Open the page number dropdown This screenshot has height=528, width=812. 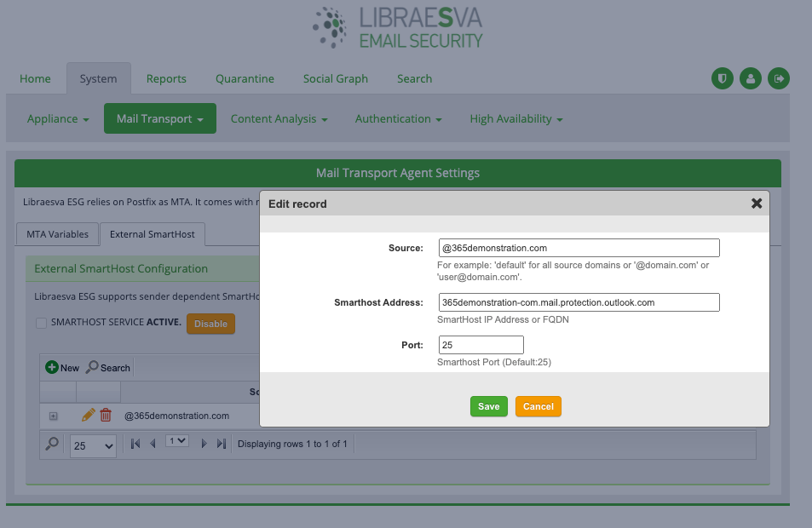177,441
